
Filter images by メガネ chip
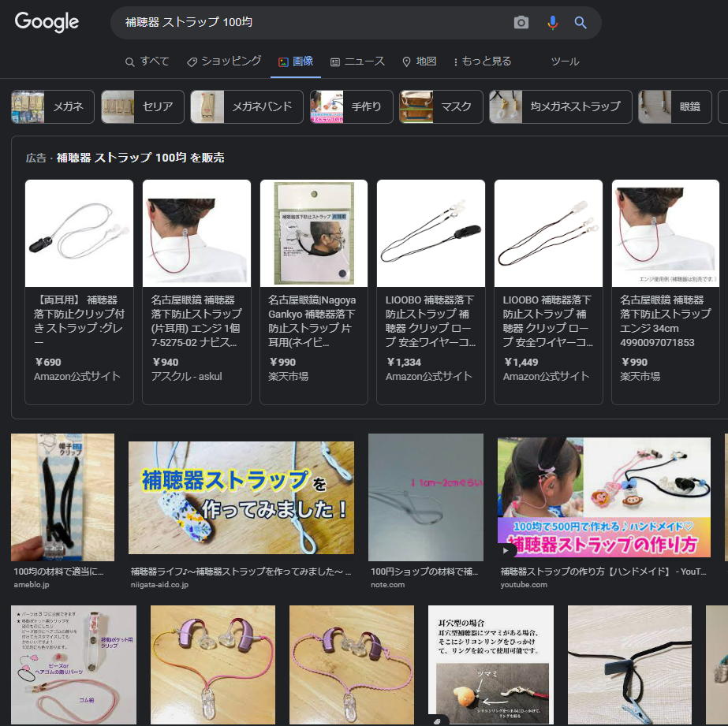53,106
